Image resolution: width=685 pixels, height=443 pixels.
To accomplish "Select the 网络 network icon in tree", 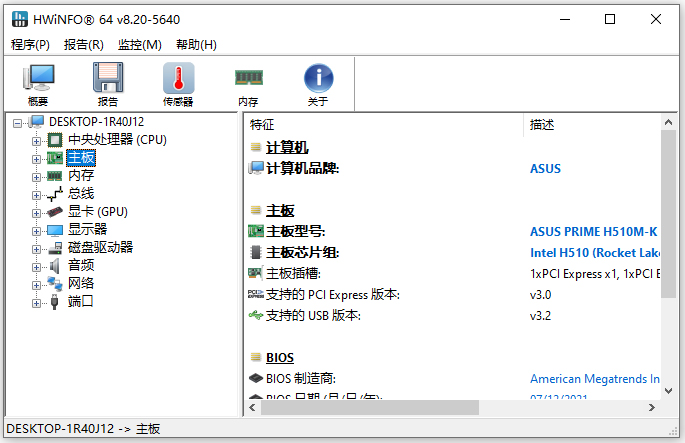I will [55, 283].
